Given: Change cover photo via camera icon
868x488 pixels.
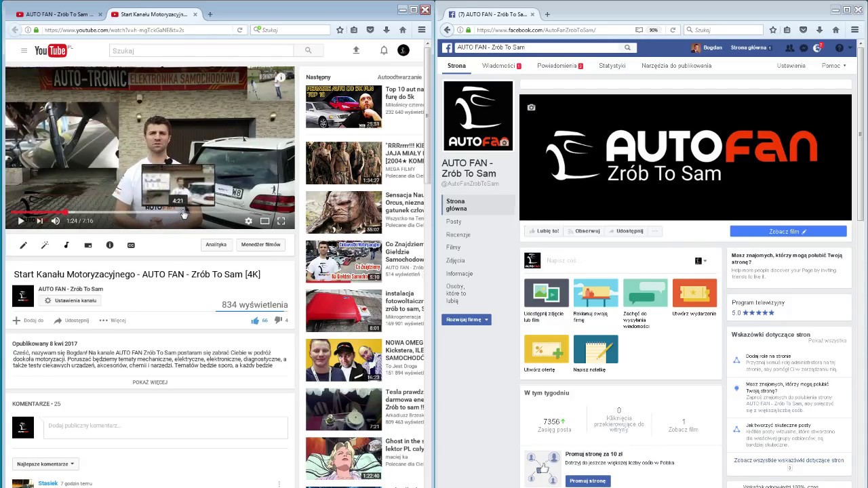Looking at the screenshot, I should pyautogui.click(x=531, y=107).
